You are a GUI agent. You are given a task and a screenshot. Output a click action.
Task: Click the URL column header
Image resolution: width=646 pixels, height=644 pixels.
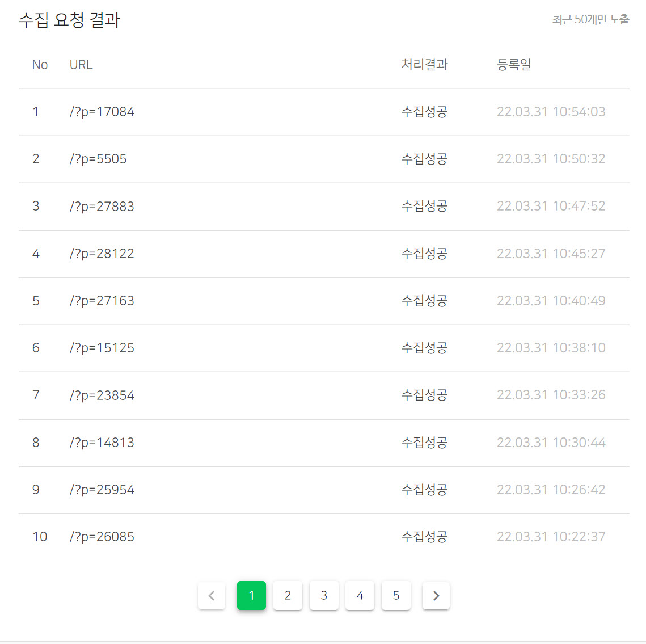[81, 64]
